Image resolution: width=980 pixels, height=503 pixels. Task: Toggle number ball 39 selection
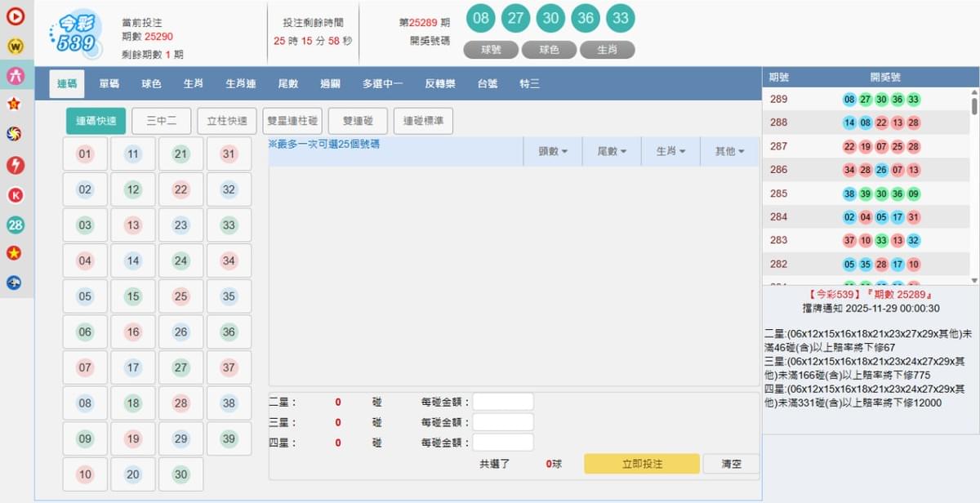click(x=229, y=438)
